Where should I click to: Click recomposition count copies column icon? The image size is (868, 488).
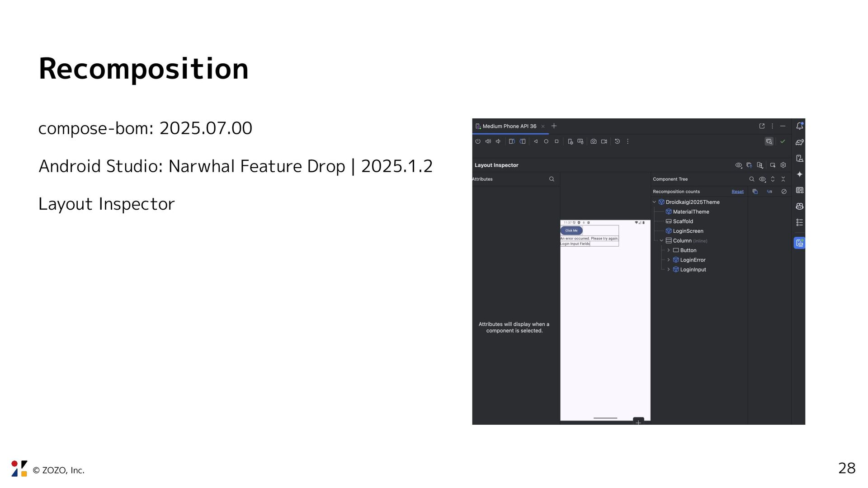pyautogui.click(x=755, y=192)
